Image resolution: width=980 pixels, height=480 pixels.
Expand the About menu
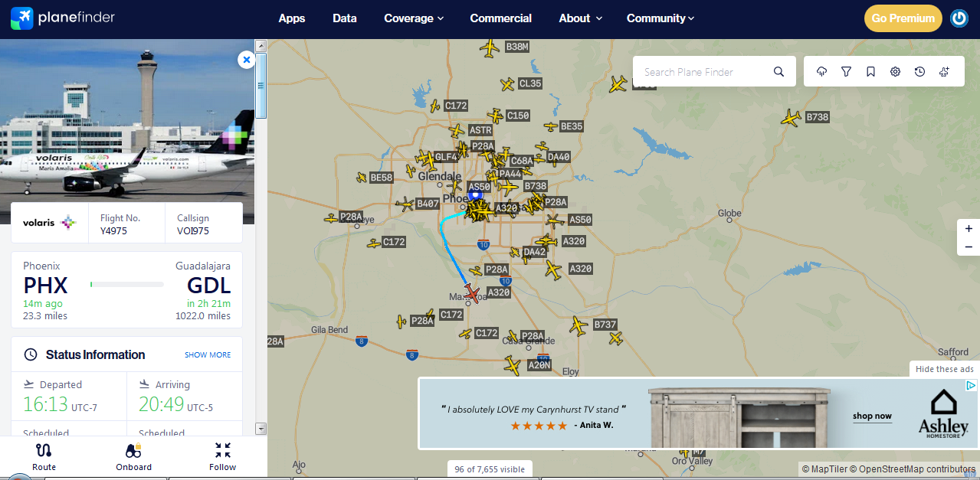point(580,18)
